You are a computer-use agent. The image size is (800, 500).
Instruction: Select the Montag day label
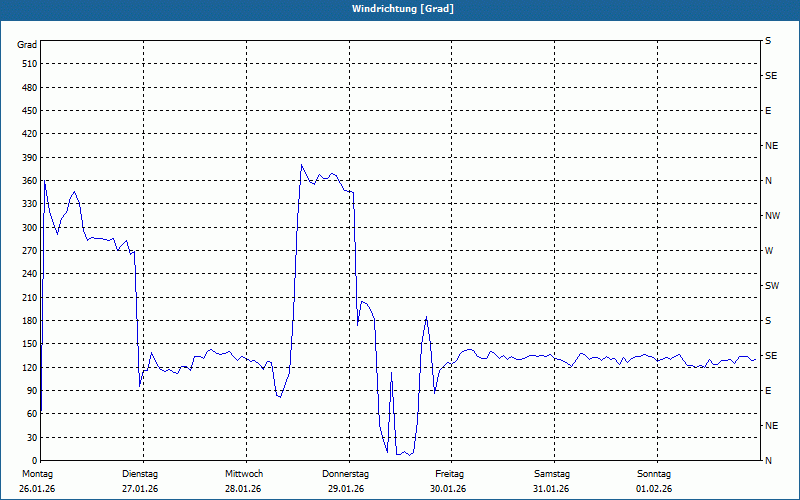[x=36, y=474]
